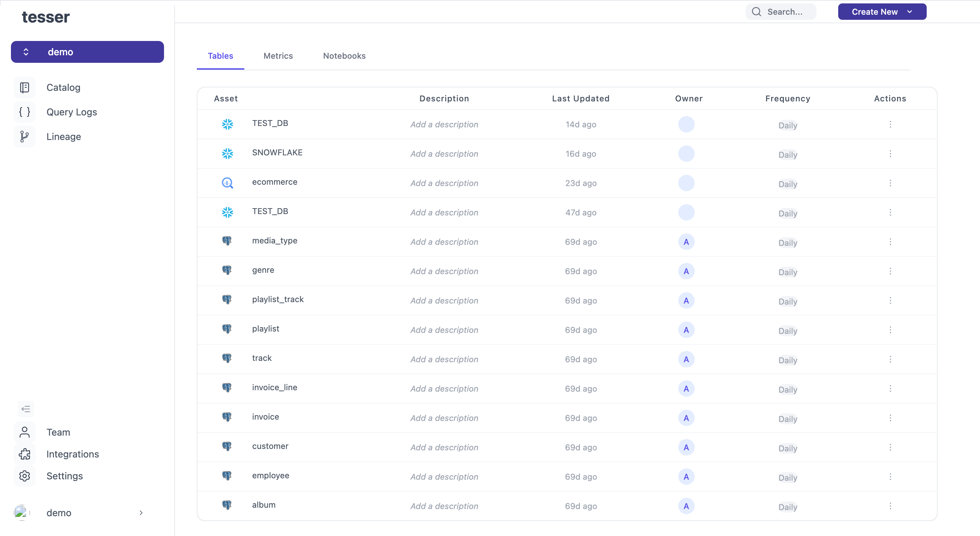Screen dimensions: 980x536
Task: Go to Catalog in sidebar
Action: 63,87
